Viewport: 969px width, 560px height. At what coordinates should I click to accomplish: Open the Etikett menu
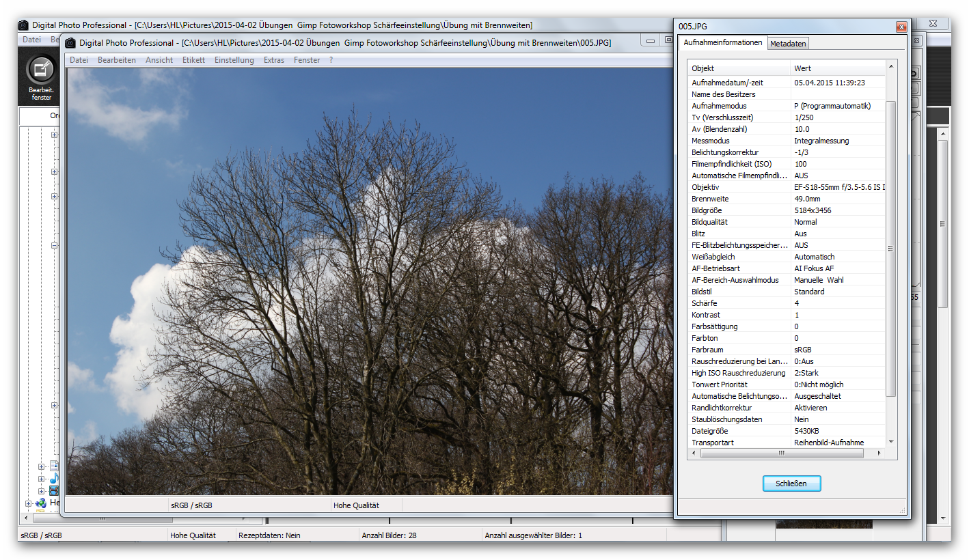[193, 60]
